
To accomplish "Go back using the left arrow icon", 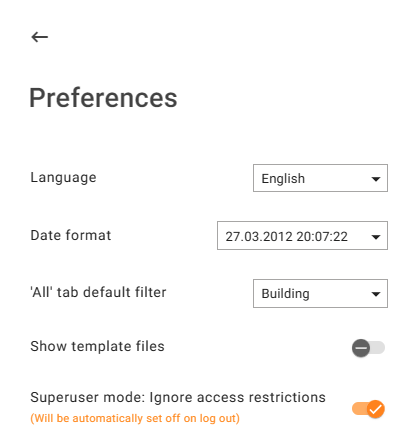I will coord(40,37).
